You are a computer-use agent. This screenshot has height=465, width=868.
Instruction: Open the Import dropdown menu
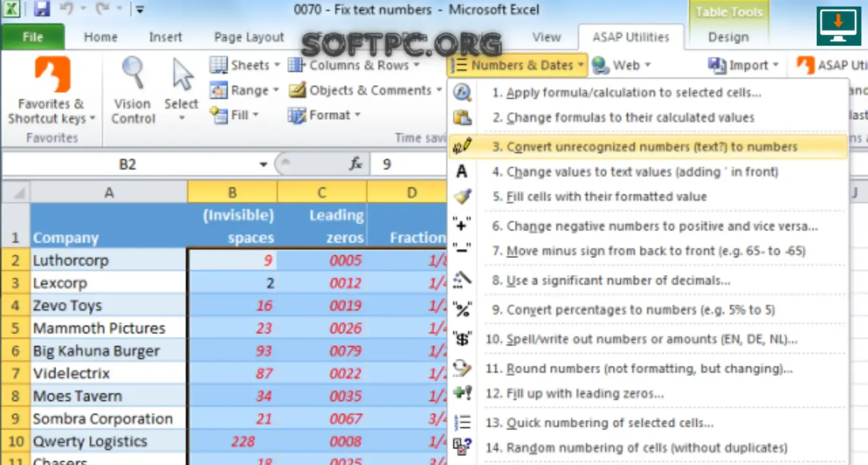click(x=743, y=65)
